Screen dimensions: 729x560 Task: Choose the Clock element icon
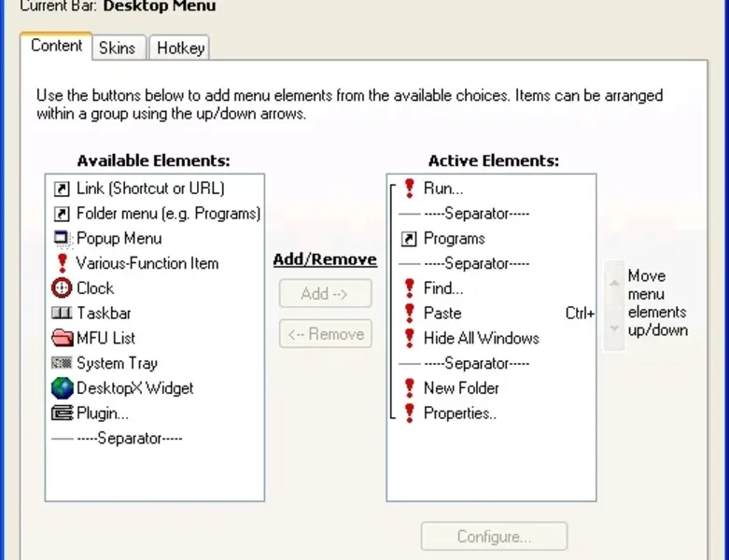[62, 288]
